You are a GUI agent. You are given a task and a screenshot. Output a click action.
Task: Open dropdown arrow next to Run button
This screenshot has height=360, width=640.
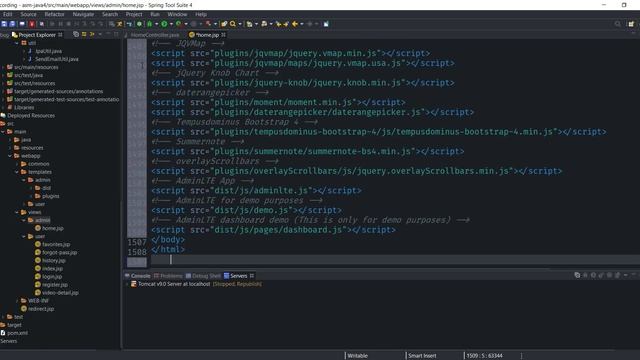coord(171,24)
